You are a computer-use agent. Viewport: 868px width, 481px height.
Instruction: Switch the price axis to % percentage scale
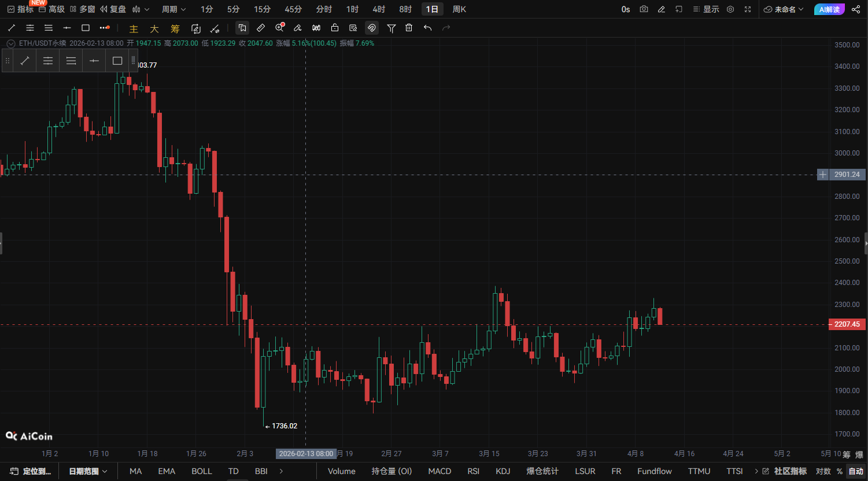[840, 471]
